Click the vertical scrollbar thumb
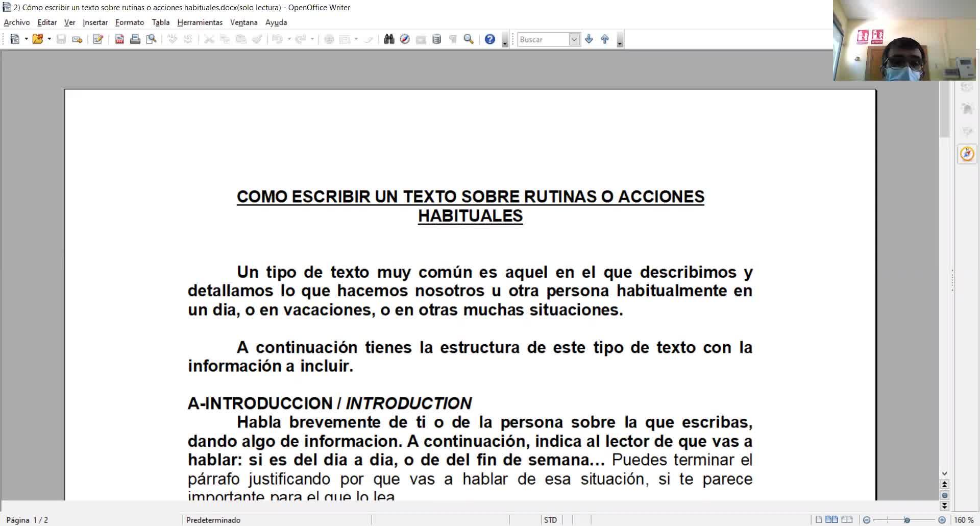This screenshot has width=980, height=526. pos(944,109)
